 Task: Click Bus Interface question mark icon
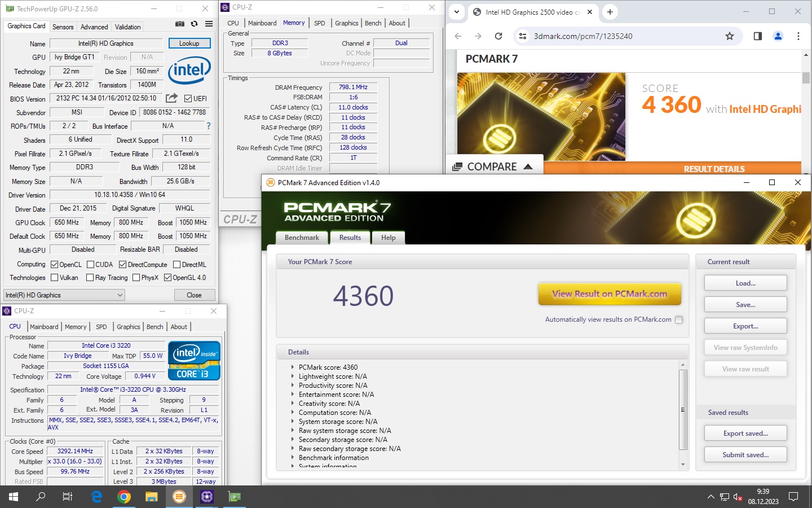click(209, 126)
